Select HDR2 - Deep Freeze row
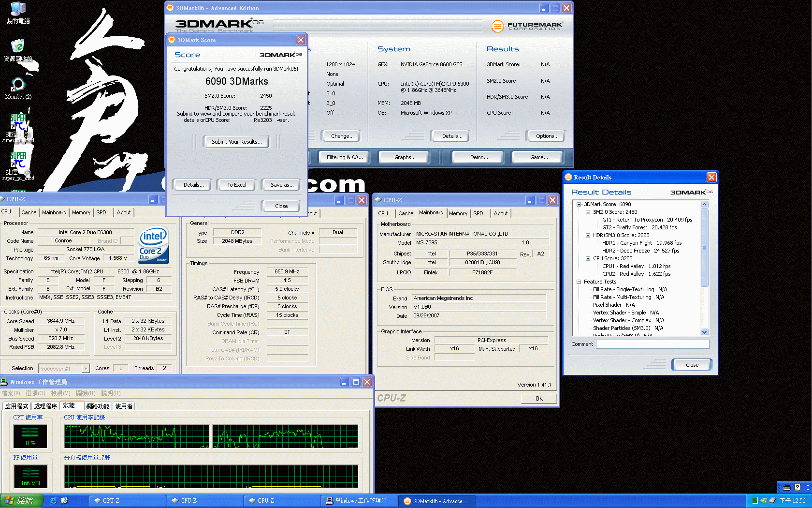 coord(640,251)
